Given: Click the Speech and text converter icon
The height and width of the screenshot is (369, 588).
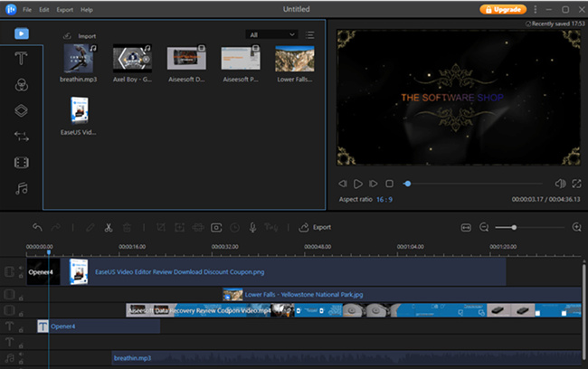Looking at the screenshot, I should tap(271, 227).
